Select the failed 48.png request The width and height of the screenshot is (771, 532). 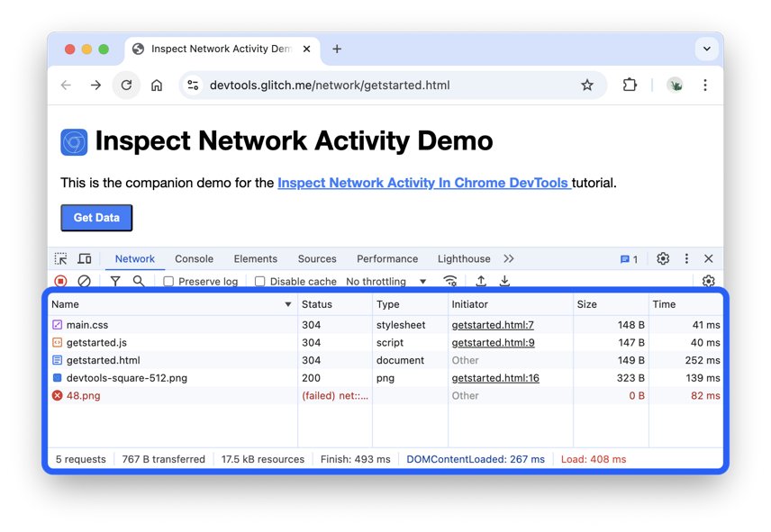[385, 395]
